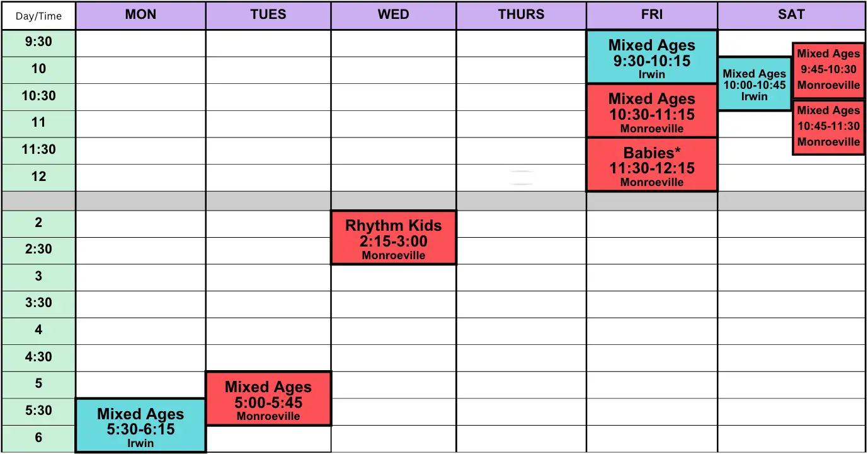Click the 2:30 time row label
The width and height of the screenshot is (868, 454).
click(38, 250)
